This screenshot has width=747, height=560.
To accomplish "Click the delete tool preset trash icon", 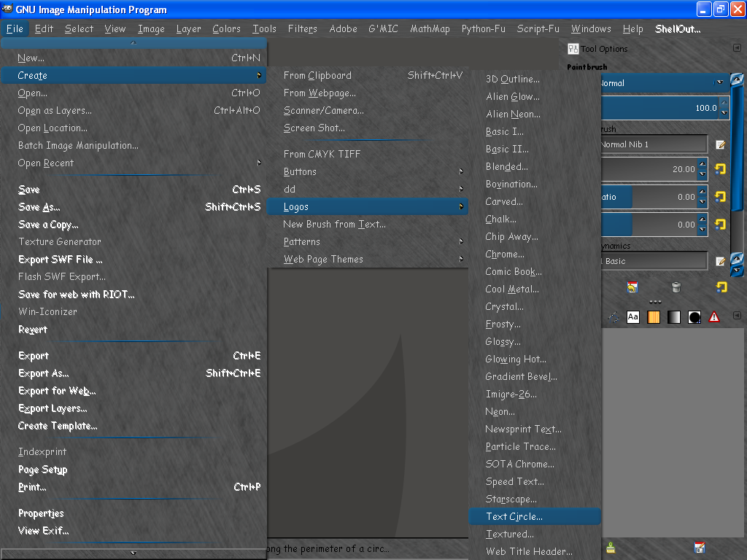I will [x=676, y=287].
